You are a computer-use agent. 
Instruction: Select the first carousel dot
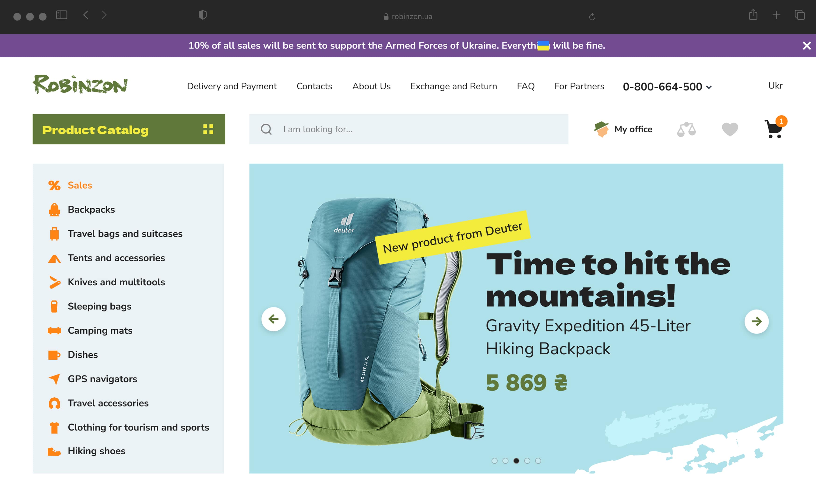(x=494, y=461)
